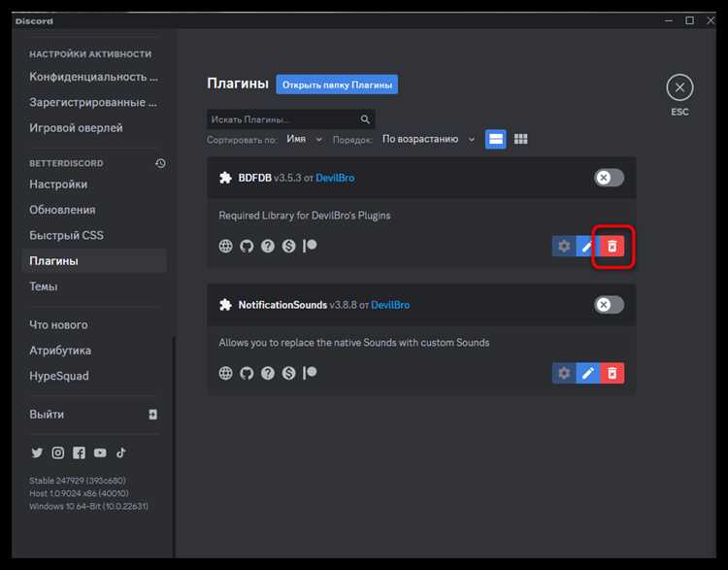The width and height of the screenshot is (728, 570).
Task: Open BDFDB Patreon icon
Action: click(310, 246)
